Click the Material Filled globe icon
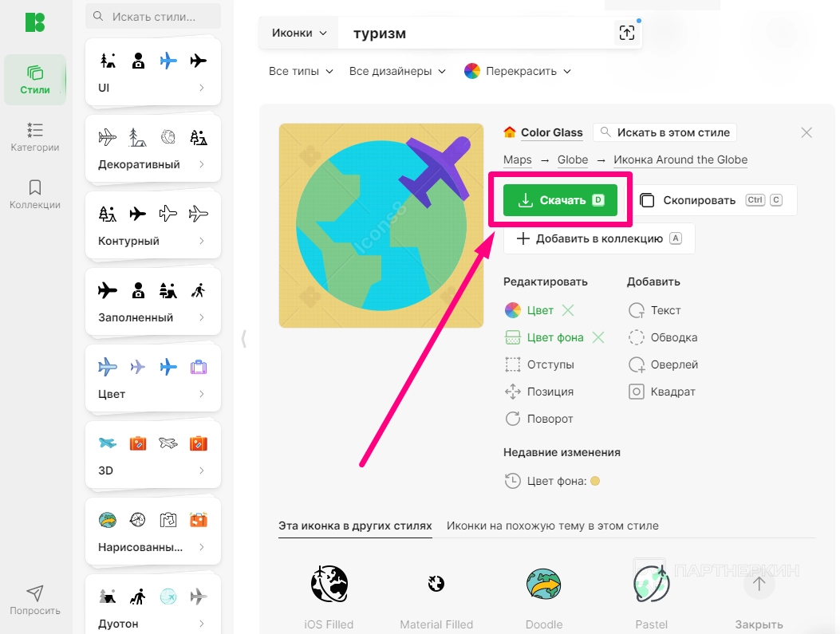Viewport: 840px width, 634px height. (x=436, y=583)
